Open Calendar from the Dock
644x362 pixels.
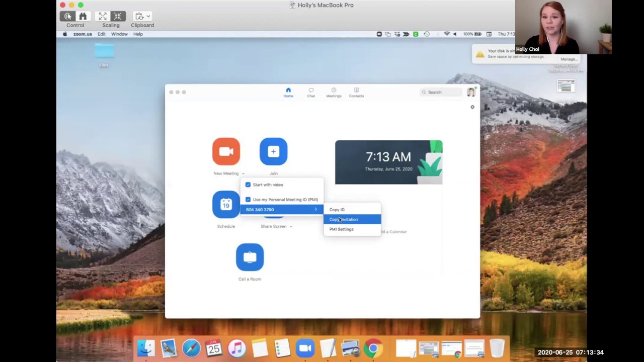214,348
